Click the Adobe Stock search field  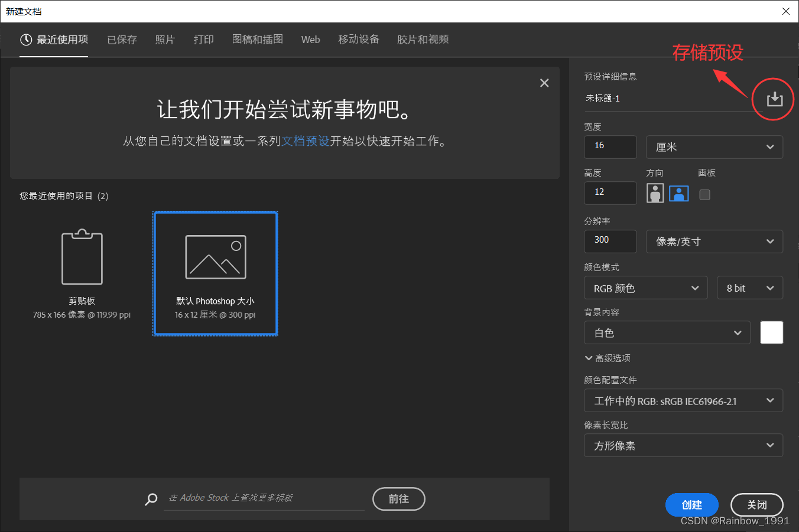pos(264,498)
